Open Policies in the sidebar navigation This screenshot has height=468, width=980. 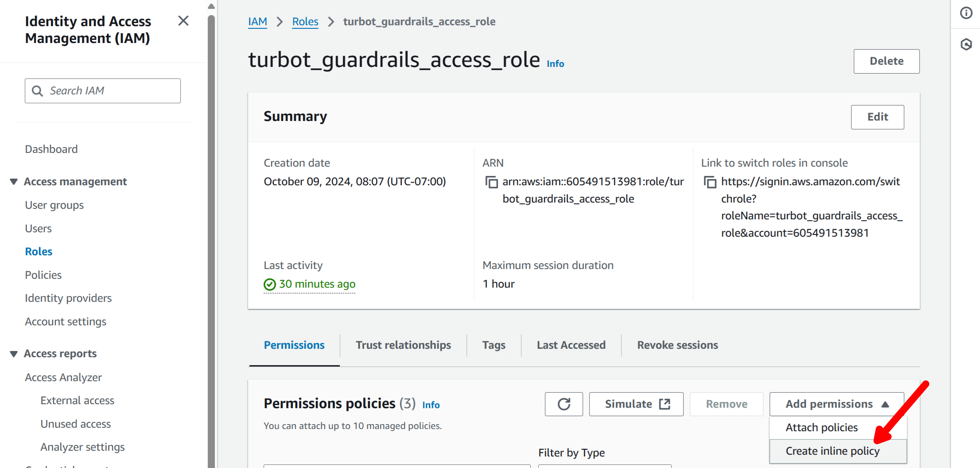point(43,275)
